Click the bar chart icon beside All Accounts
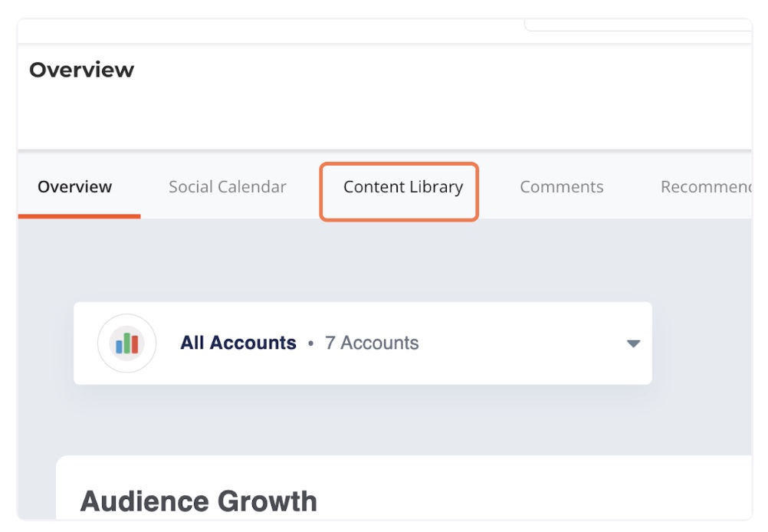The width and height of the screenshot is (768, 532). (x=126, y=343)
